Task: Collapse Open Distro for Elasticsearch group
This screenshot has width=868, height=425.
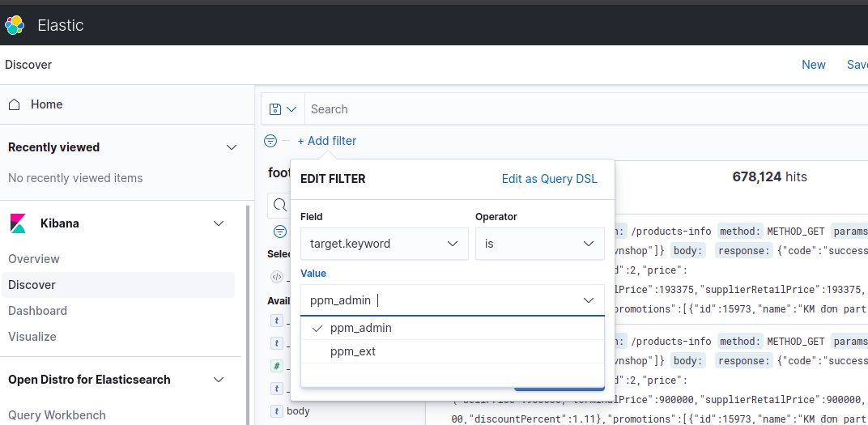Action: (x=219, y=380)
